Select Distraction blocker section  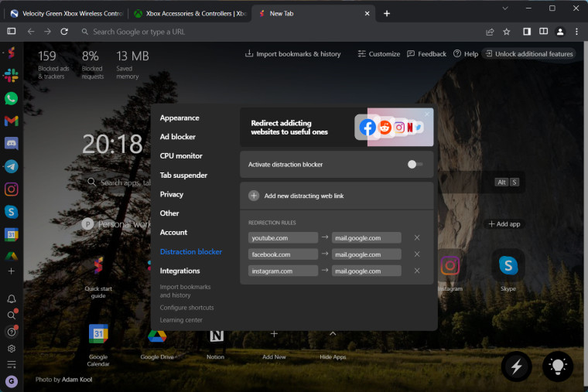tap(191, 252)
